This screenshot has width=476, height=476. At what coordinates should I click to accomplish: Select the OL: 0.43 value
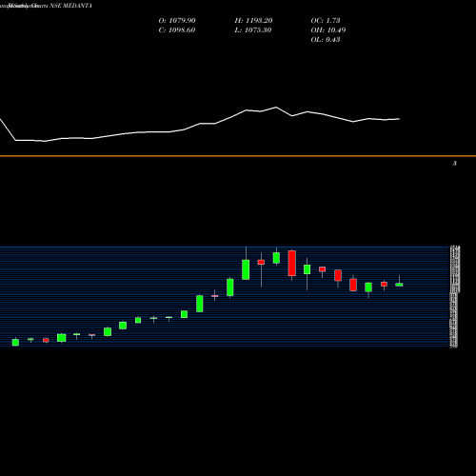click(326, 40)
